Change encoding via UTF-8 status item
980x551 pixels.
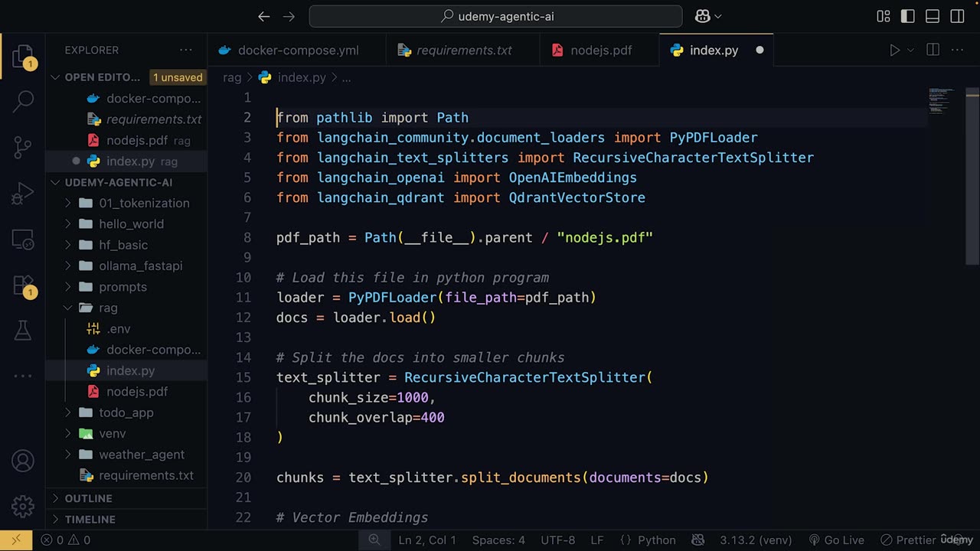[558, 540]
